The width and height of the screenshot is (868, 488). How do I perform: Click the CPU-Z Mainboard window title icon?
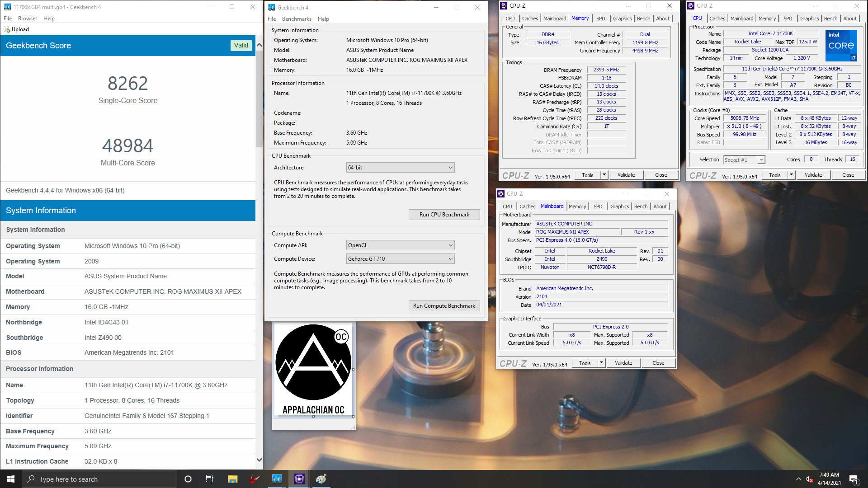[501, 194]
